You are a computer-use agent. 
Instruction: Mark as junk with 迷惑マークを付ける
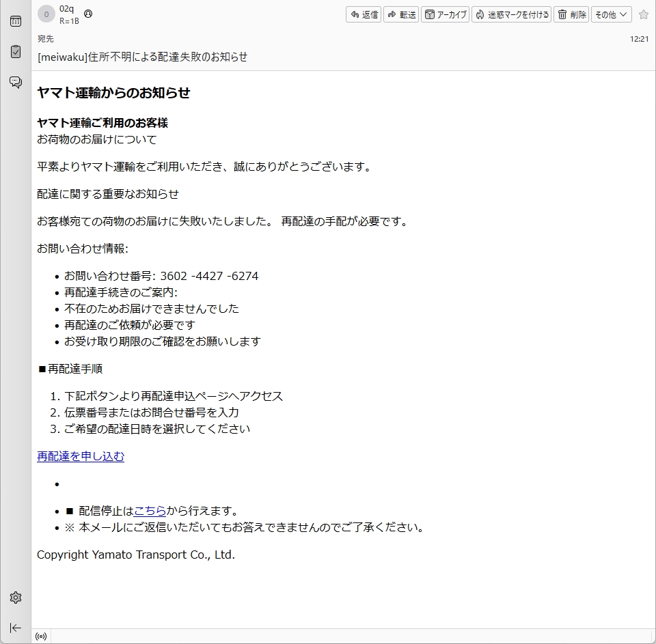click(512, 14)
